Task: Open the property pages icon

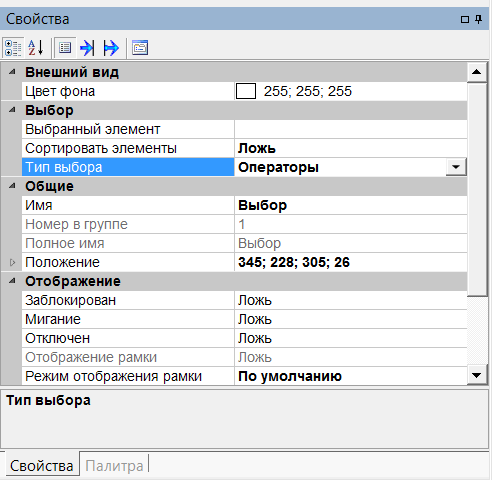Action: click(x=140, y=48)
